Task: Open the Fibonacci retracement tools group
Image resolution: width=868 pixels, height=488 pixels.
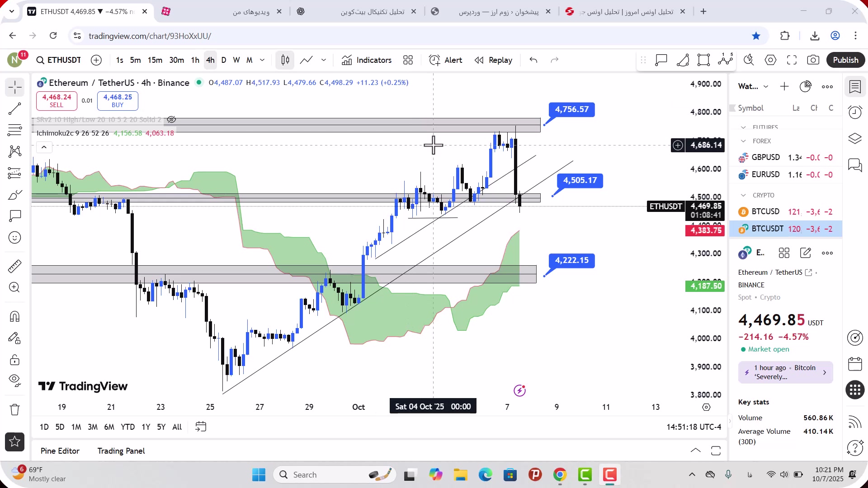Action: (14, 130)
